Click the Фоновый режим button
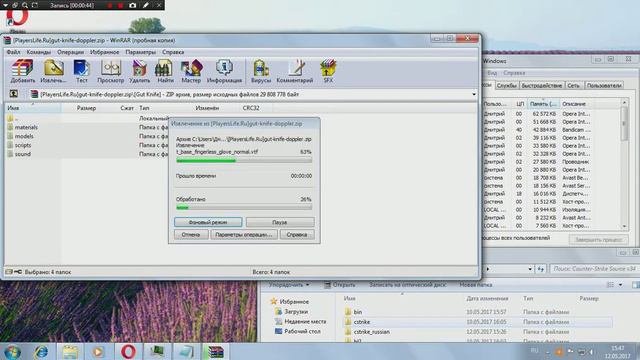The width and height of the screenshot is (640, 360). click(x=208, y=222)
